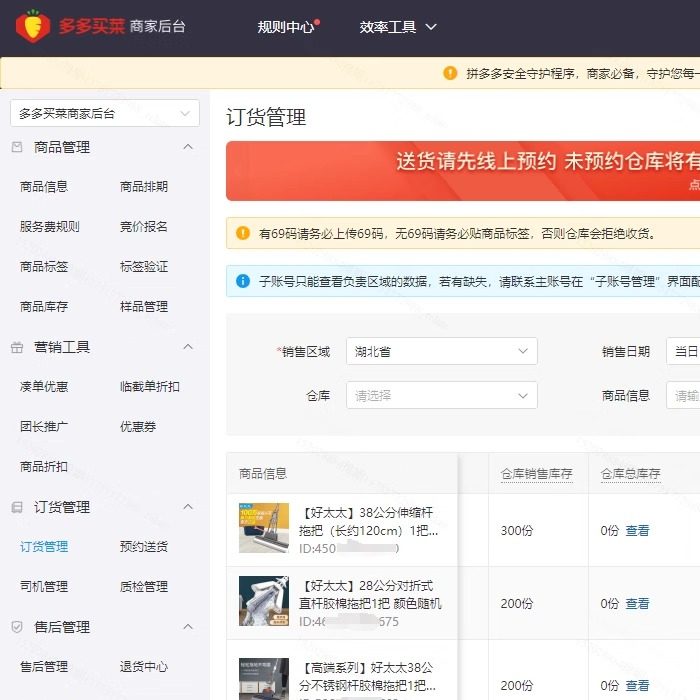Collapse the 订货管理 sidebar section chevron
Screen dimensions: 700x700
pyautogui.click(x=188, y=507)
